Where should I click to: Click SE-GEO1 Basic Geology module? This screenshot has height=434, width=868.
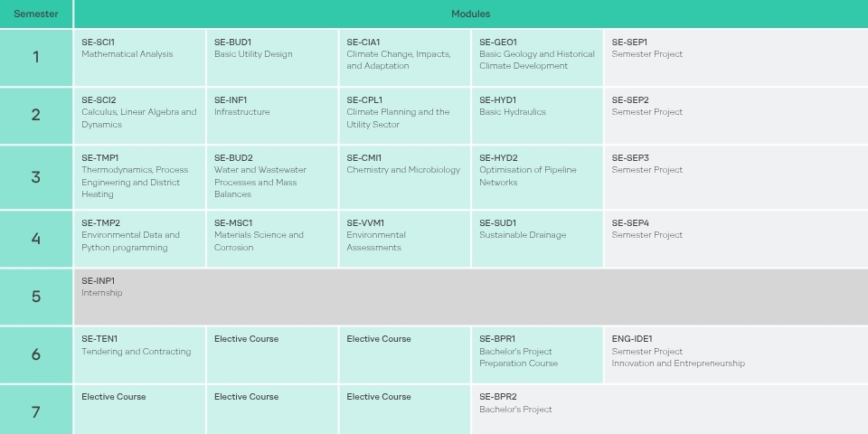tap(537, 58)
